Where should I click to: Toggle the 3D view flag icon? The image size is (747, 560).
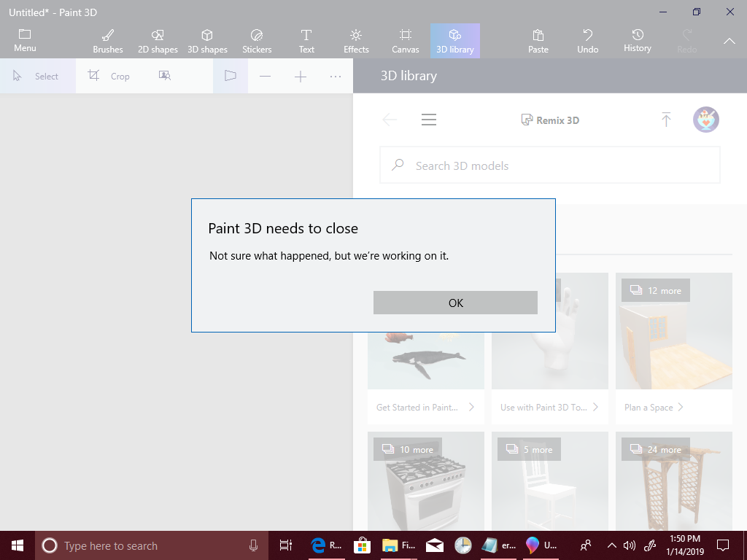(230, 76)
